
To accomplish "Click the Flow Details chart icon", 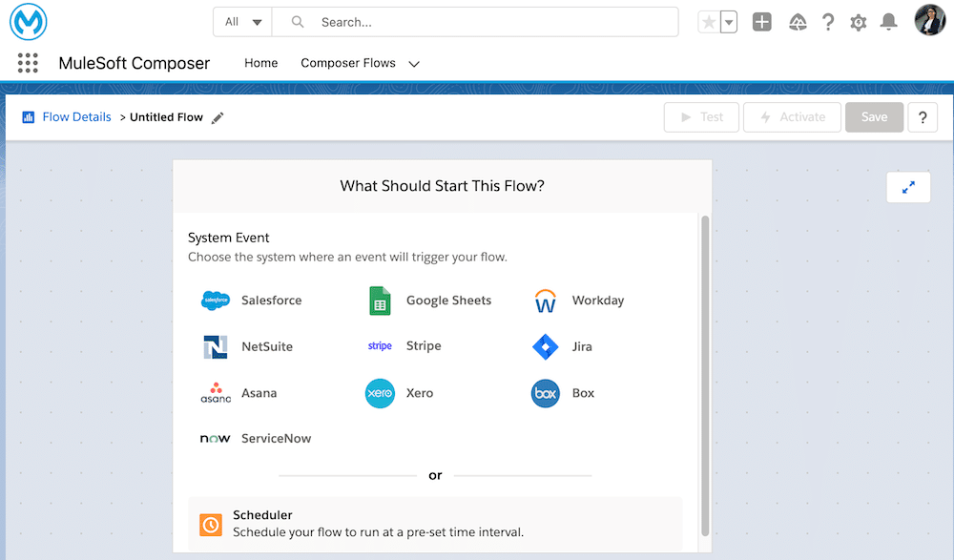I will (x=28, y=117).
